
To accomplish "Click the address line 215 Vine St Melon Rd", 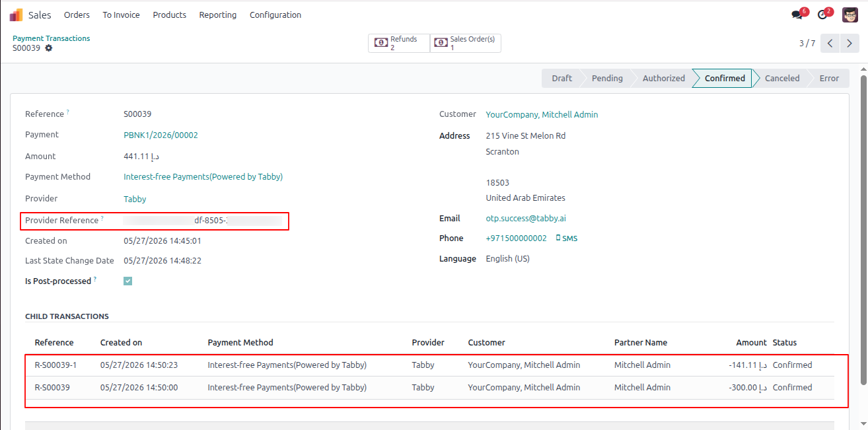I will click(x=525, y=136).
